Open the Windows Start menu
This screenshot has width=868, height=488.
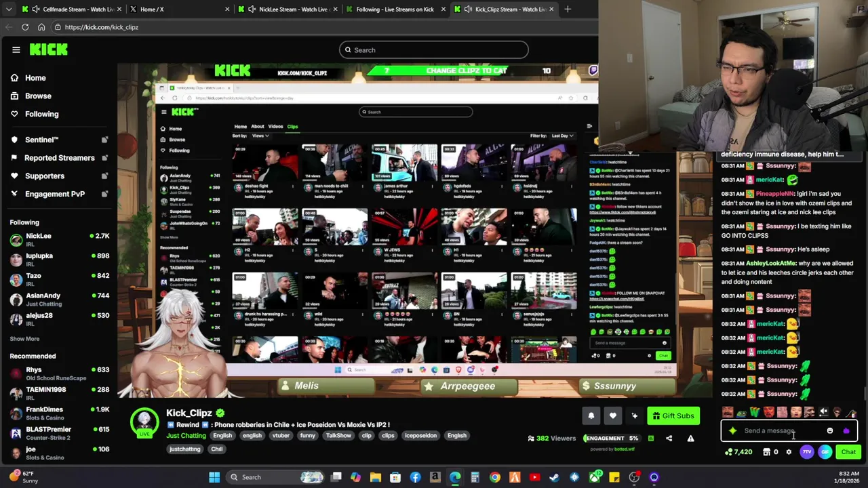(214, 477)
